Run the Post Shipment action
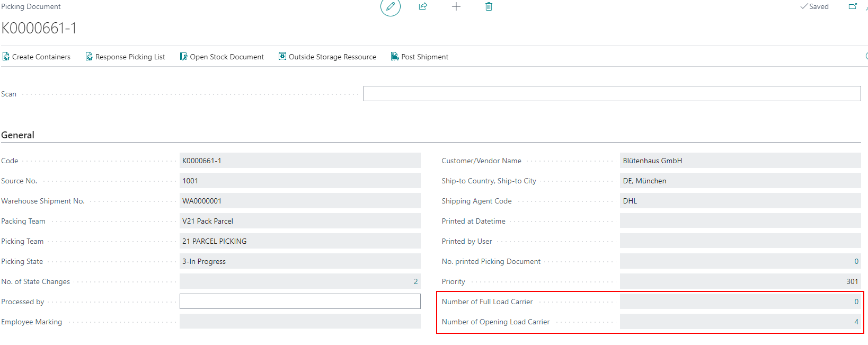Image resolution: width=868 pixels, height=345 pixels. 420,57
